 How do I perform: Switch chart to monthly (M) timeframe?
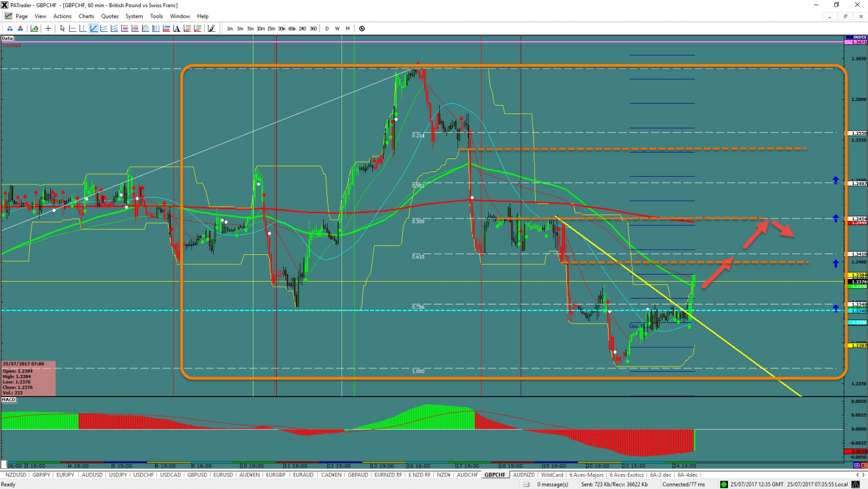(x=347, y=28)
